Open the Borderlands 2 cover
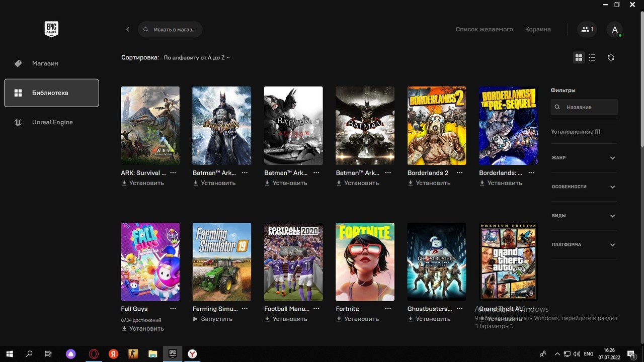Image resolution: width=644 pixels, height=362 pixels. (x=437, y=126)
